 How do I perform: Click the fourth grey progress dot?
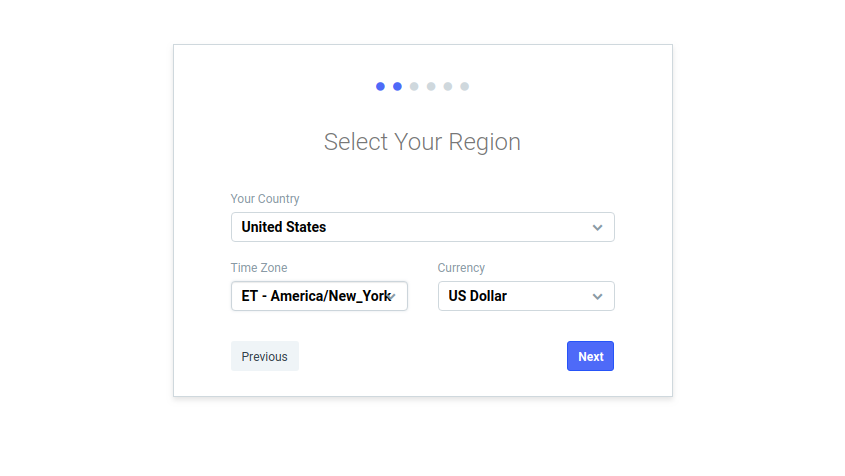pyautogui.click(x=431, y=86)
